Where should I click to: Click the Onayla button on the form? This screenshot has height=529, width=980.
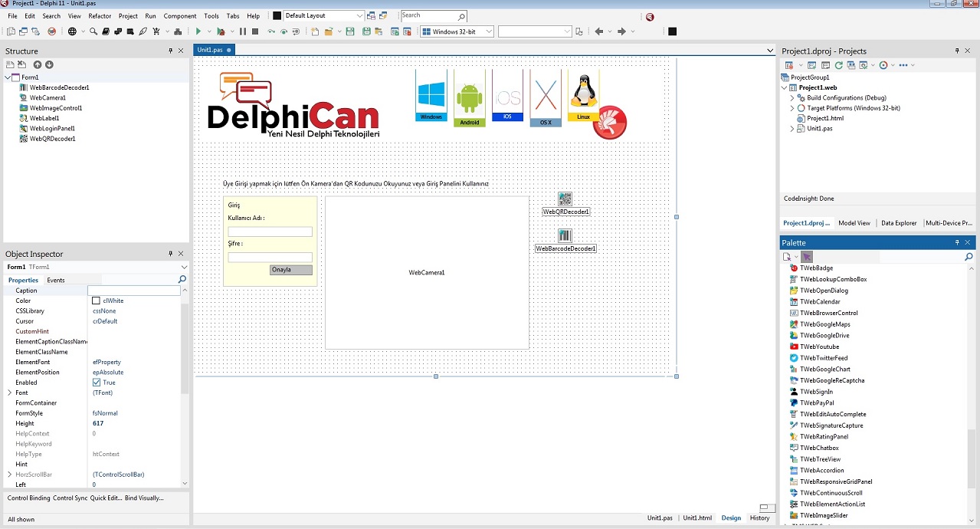coord(291,270)
